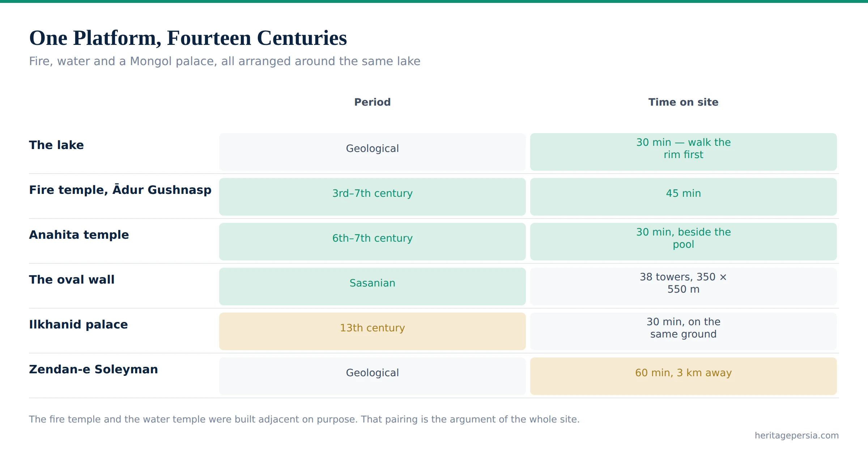Click the 45 min time cell
Screen dimensions: 868x450
click(x=683, y=197)
